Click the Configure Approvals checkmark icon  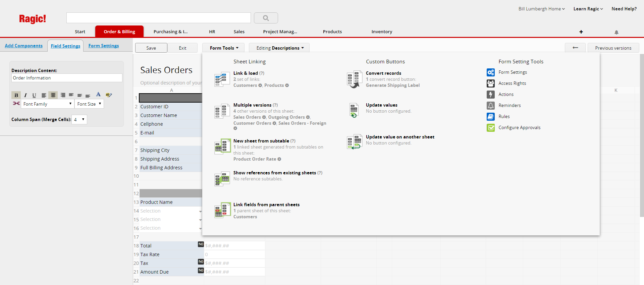[491, 128]
